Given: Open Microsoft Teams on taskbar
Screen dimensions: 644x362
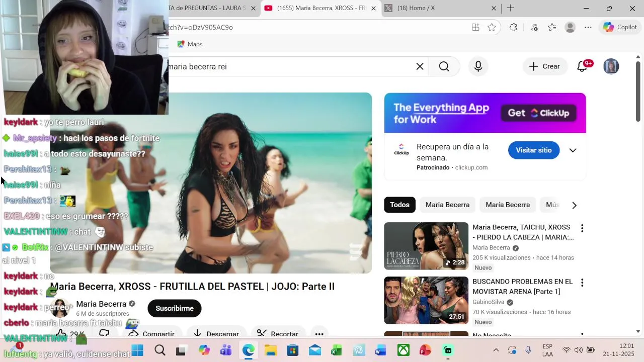Looking at the screenshot, I should tap(226, 350).
